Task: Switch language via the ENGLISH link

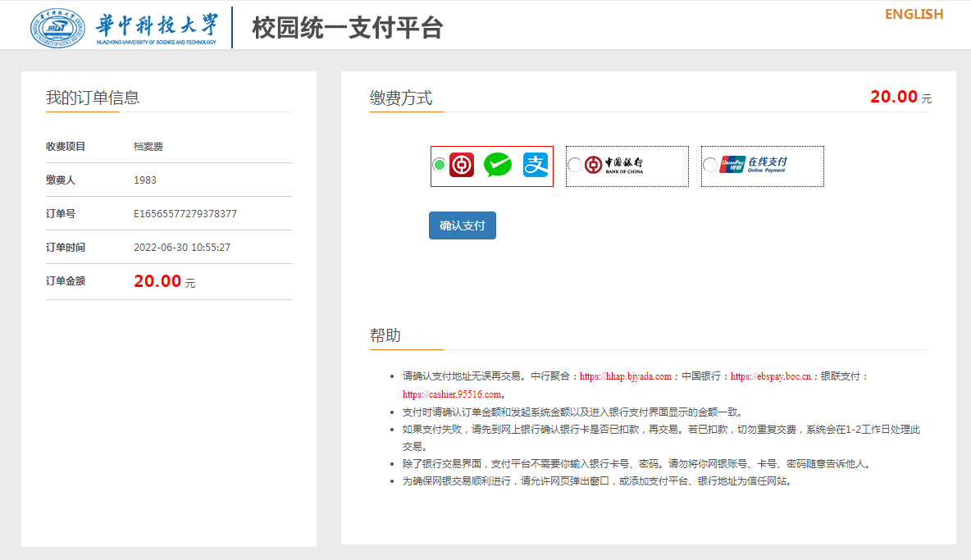Action: click(x=914, y=14)
